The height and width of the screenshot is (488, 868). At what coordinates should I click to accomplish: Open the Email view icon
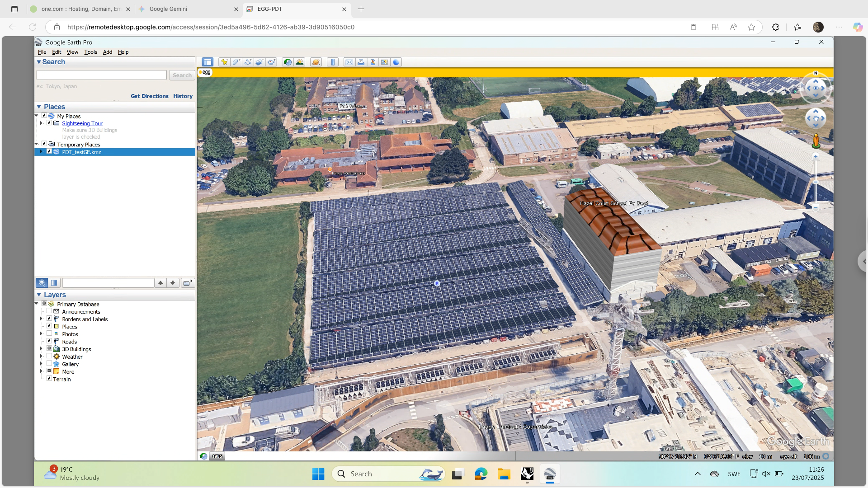(x=349, y=62)
